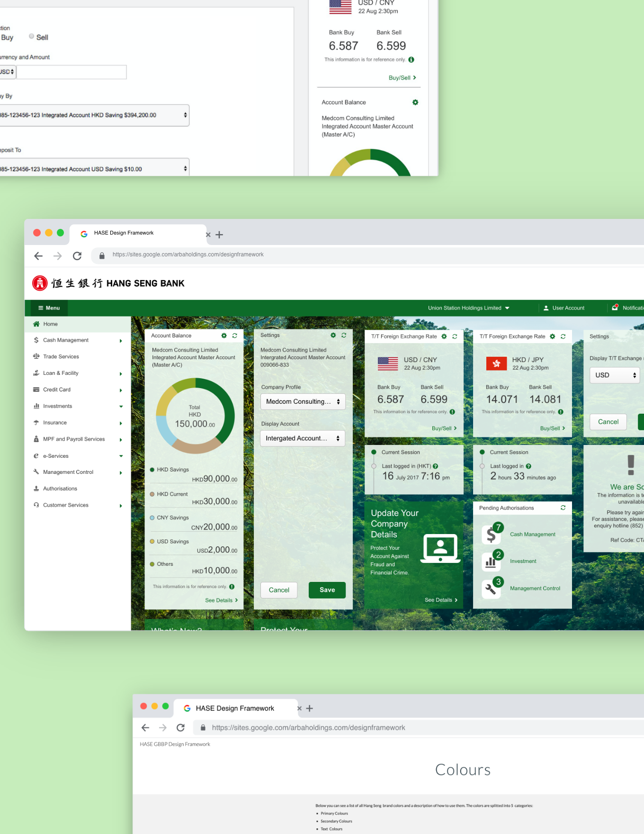The image size is (644, 834).
Task: Click amount input field in top window
Action: [72, 72]
